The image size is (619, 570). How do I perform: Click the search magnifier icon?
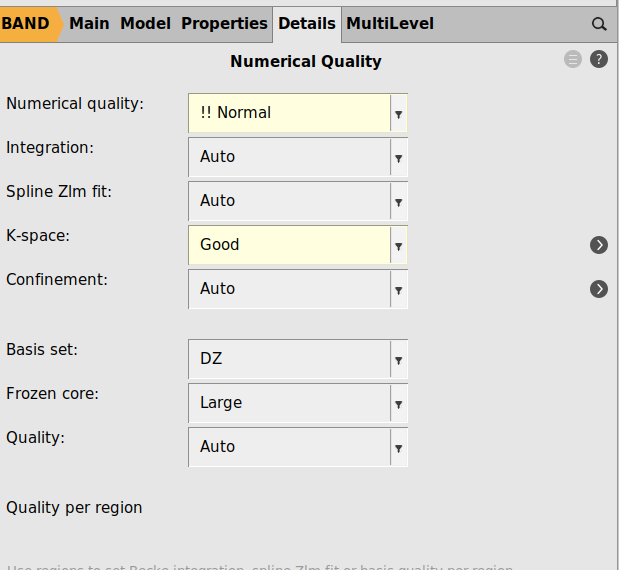click(599, 24)
